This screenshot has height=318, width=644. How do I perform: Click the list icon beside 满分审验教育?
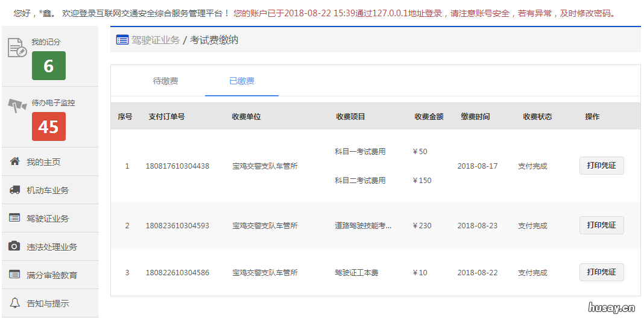point(15,274)
